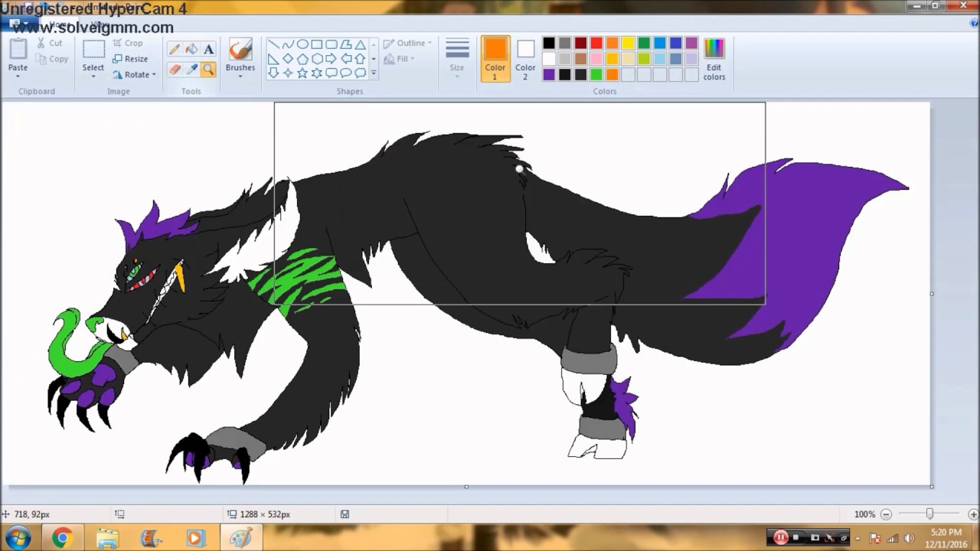Pick the bright green custom swatch

pos(596,74)
